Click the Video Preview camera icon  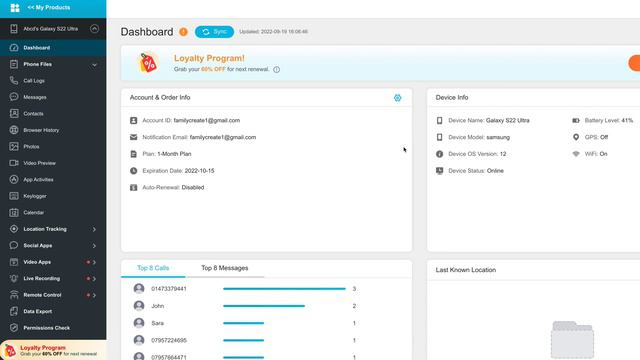click(14, 163)
